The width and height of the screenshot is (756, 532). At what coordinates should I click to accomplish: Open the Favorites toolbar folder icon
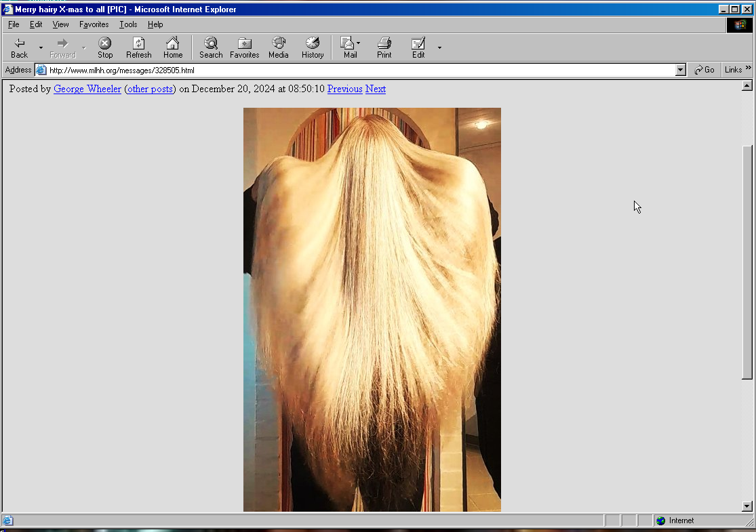(244, 43)
